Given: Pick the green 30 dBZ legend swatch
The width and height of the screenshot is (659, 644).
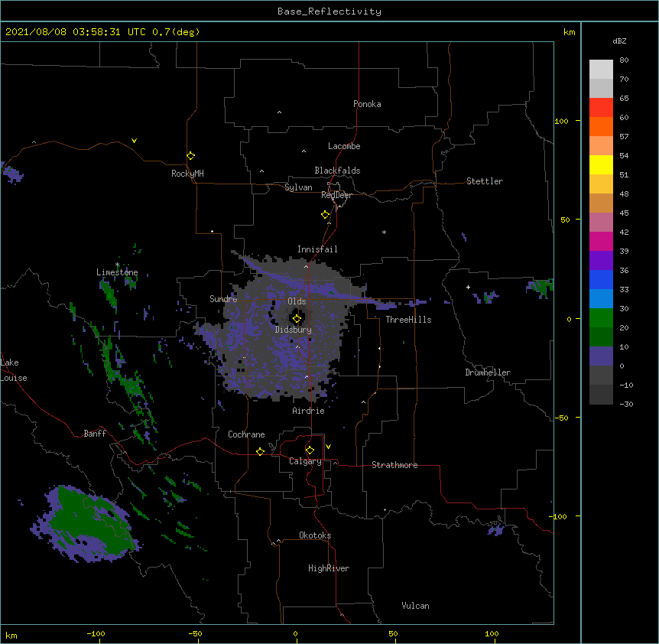Looking at the screenshot, I should (x=601, y=318).
